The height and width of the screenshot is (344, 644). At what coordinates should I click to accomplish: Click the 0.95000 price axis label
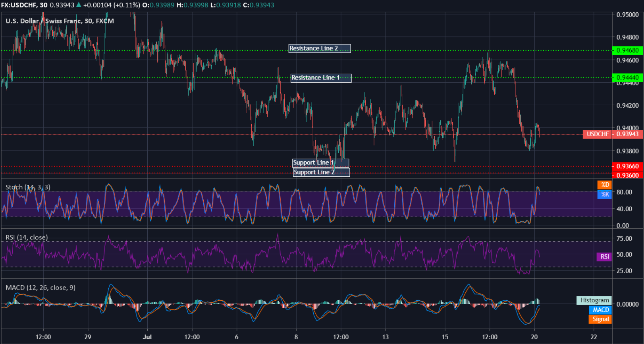pos(628,15)
